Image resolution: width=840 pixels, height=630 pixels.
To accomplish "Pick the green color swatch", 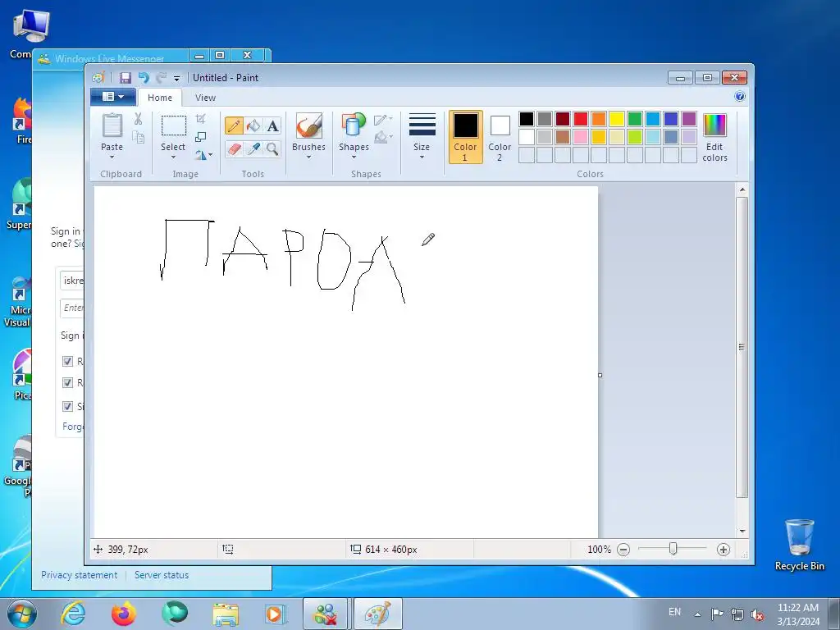I will [635, 119].
